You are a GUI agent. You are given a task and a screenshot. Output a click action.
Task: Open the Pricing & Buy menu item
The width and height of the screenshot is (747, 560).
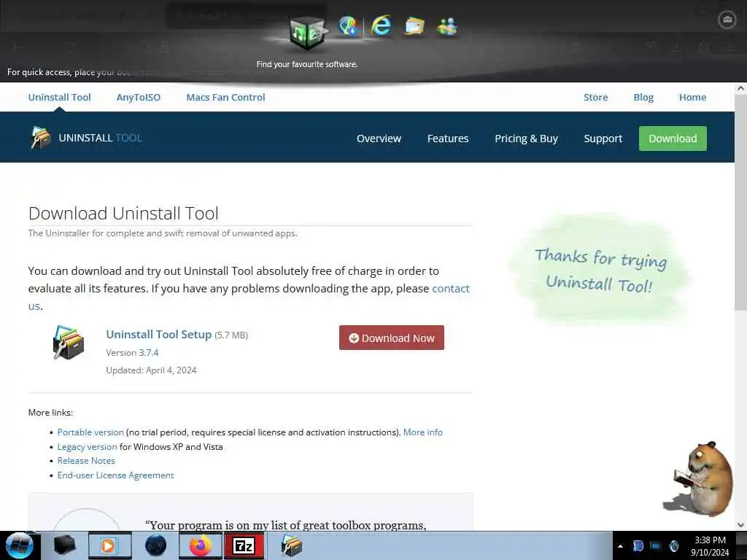[526, 139]
